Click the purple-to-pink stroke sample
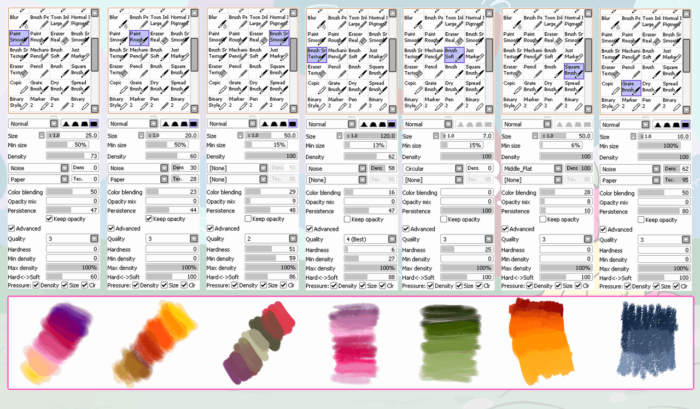This screenshot has width=700, height=409. tap(56, 343)
